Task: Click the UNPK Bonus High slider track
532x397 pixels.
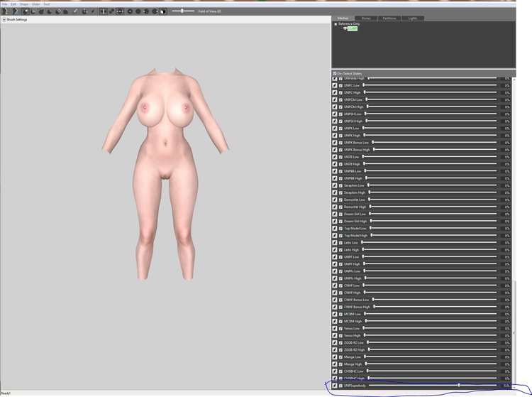Action: (x=435, y=149)
